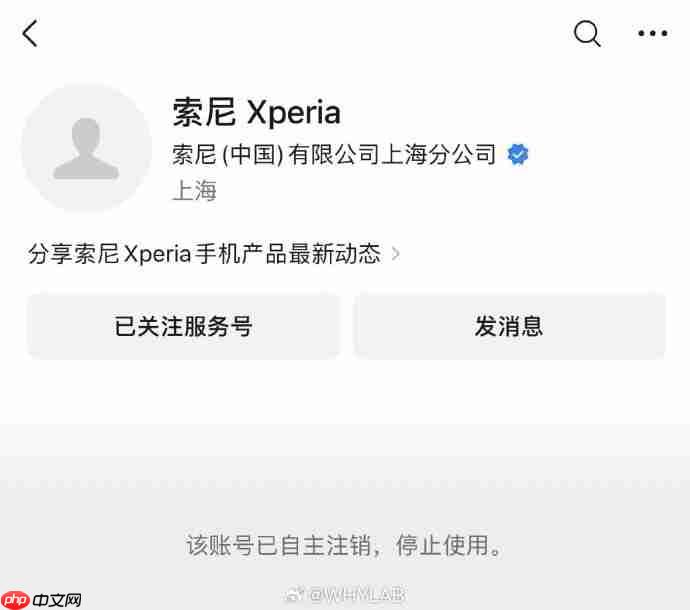The height and width of the screenshot is (610, 690).
Task: Tap the 该账号已自主注销 notice text
Action: 279,545
